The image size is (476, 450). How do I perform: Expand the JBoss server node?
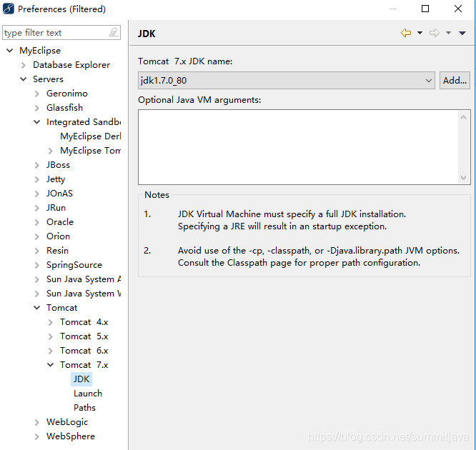click(x=36, y=165)
